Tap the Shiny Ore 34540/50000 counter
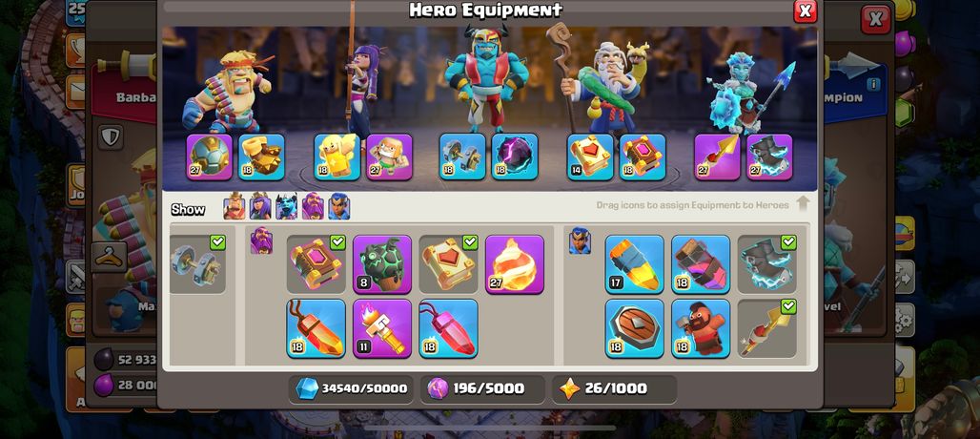980x439 pixels. pyautogui.click(x=352, y=388)
